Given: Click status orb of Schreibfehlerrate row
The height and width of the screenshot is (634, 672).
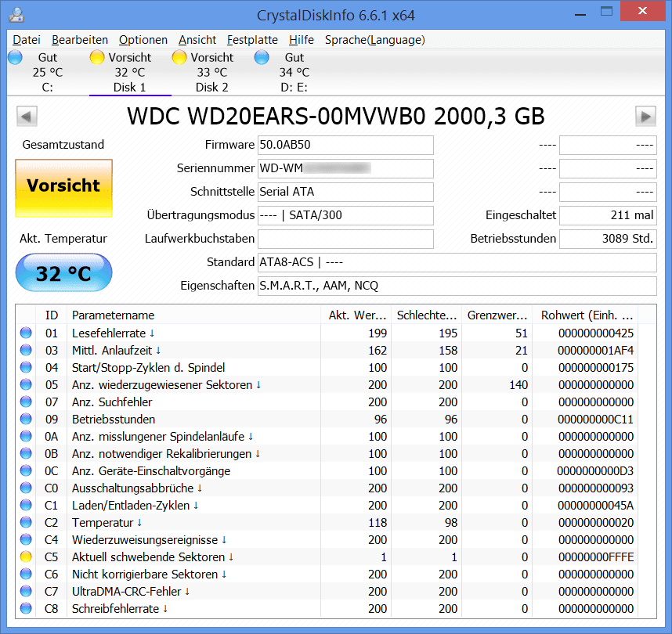Looking at the screenshot, I should 26,608.
